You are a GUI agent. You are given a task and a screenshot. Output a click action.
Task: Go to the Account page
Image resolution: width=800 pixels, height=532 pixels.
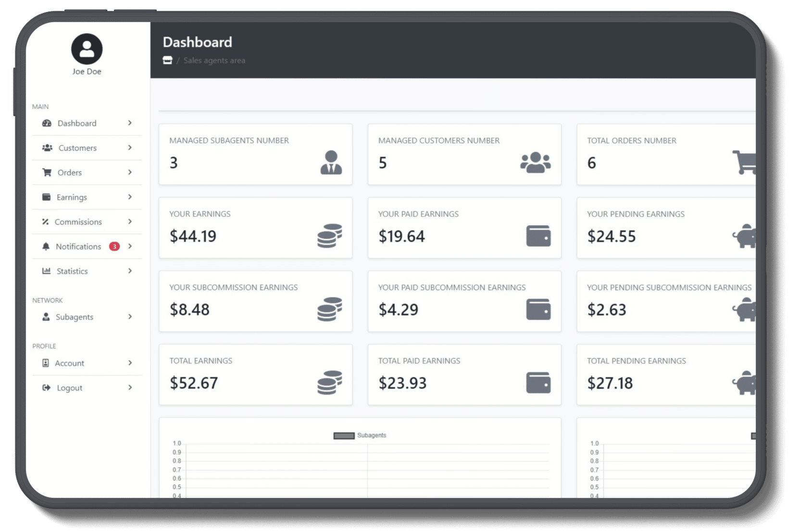tap(69, 363)
